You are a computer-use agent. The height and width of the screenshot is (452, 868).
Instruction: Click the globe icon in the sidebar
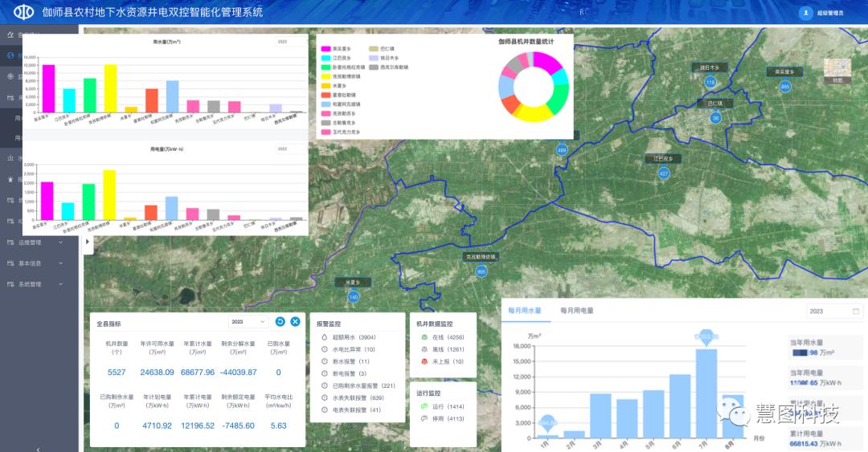tap(10, 55)
